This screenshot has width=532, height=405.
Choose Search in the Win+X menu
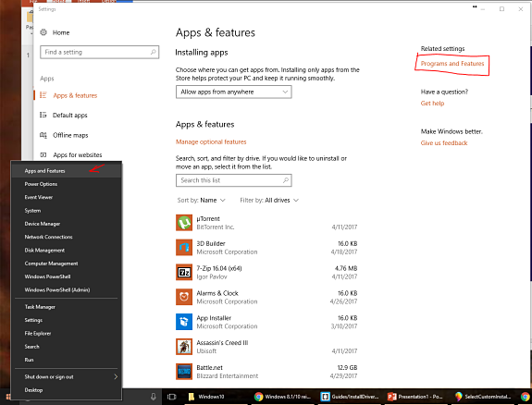pyautogui.click(x=67, y=347)
